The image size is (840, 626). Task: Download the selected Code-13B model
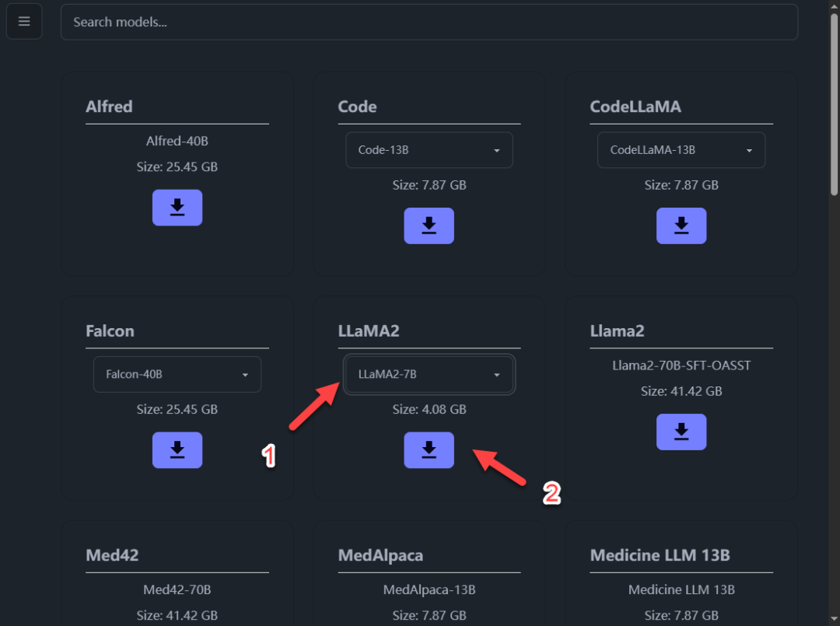click(429, 226)
